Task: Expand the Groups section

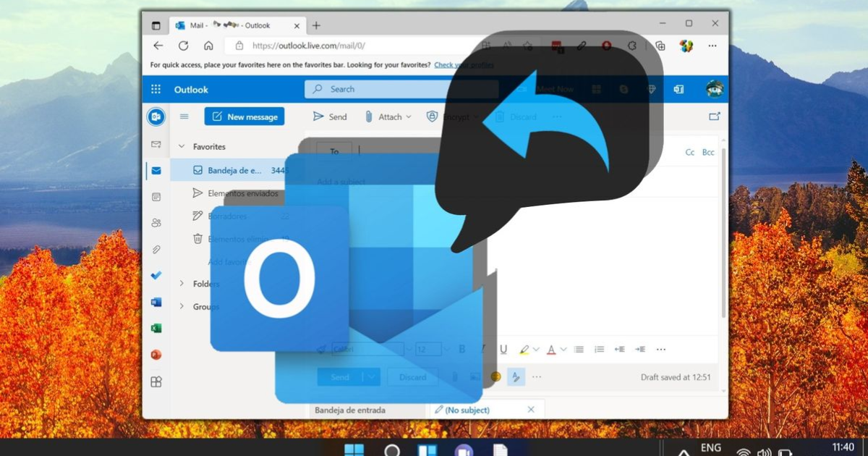Action: click(x=180, y=306)
